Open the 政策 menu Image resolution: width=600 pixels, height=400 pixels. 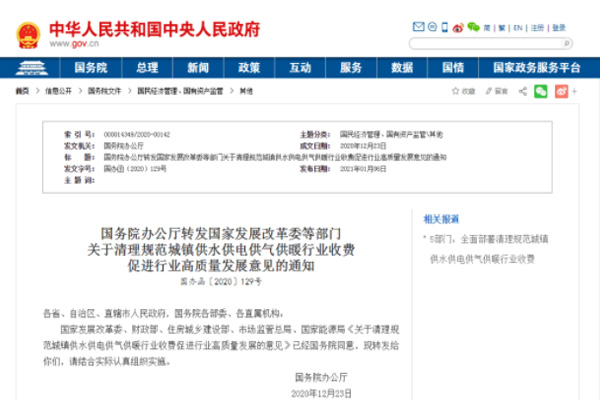249,68
